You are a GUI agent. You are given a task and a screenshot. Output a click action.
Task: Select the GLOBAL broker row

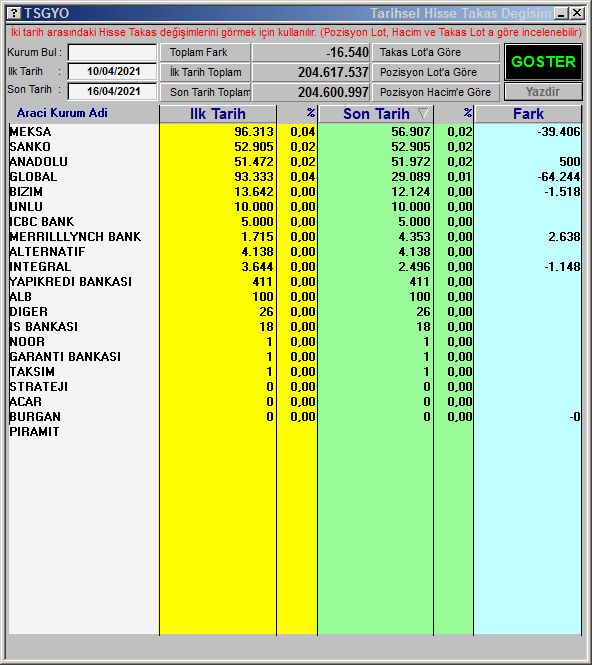click(295, 176)
